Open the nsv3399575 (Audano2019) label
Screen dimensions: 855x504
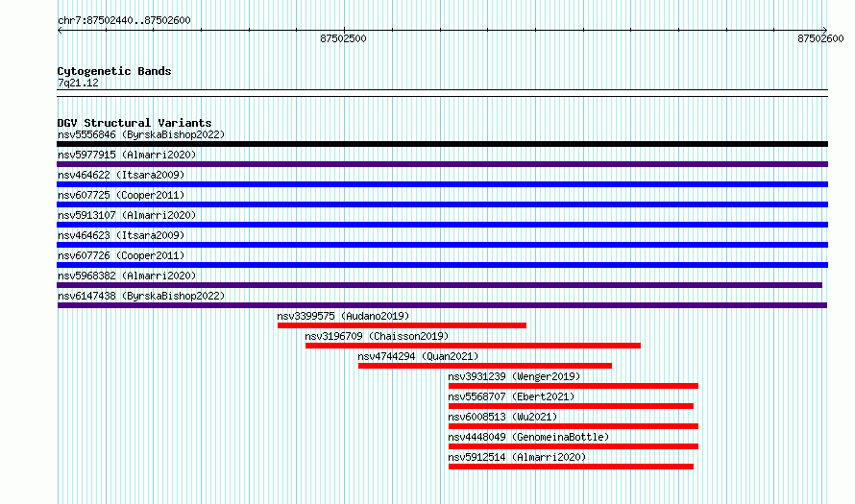(x=343, y=316)
